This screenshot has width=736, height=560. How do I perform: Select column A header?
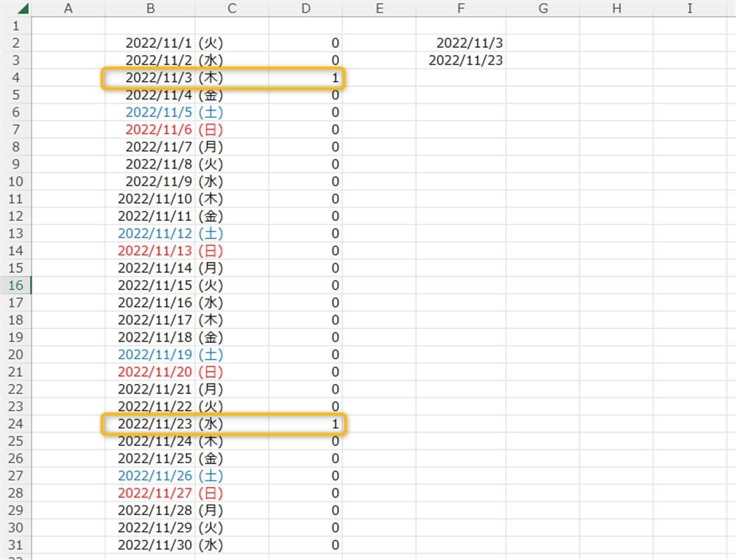tap(68, 8)
